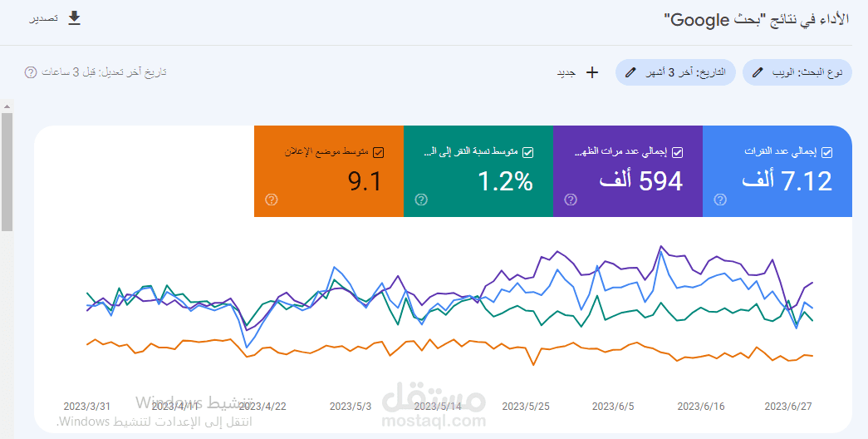Click help icon in orange average position card
Image resolution: width=868 pixels, height=439 pixels.
point(271,200)
